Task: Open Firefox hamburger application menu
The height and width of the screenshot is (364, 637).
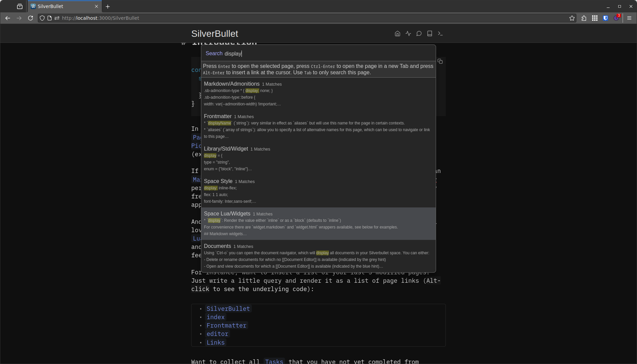Action: point(629,18)
